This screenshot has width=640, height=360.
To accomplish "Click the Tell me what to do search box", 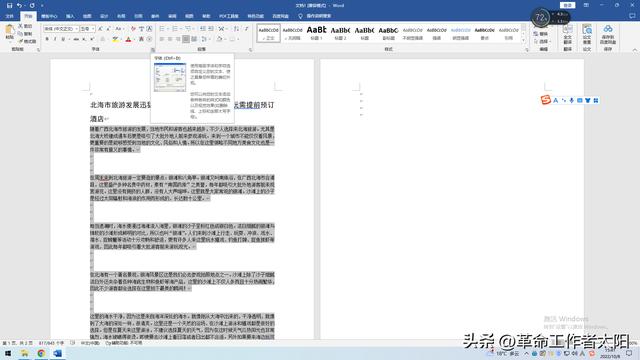I will (x=315, y=16).
